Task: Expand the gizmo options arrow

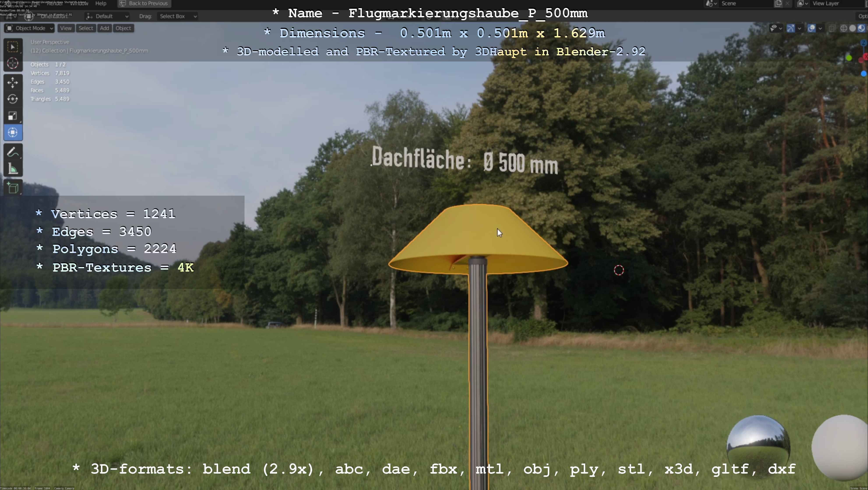Action: [800, 28]
